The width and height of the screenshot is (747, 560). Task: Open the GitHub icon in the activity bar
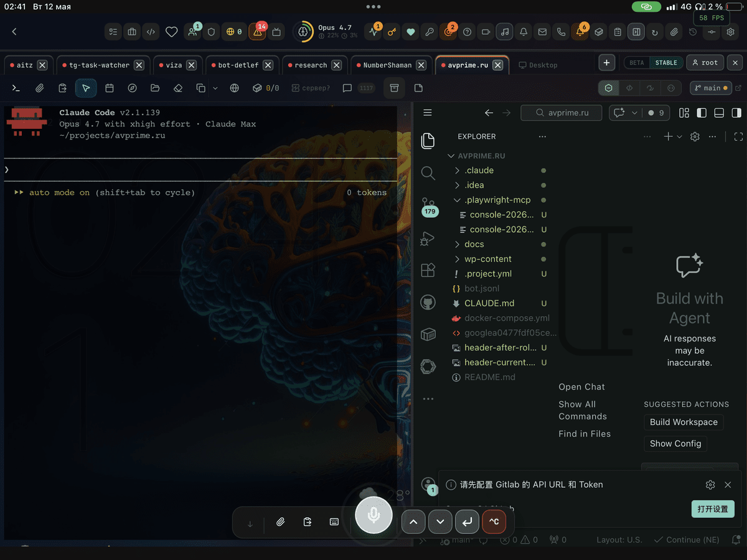(x=428, y=302)
